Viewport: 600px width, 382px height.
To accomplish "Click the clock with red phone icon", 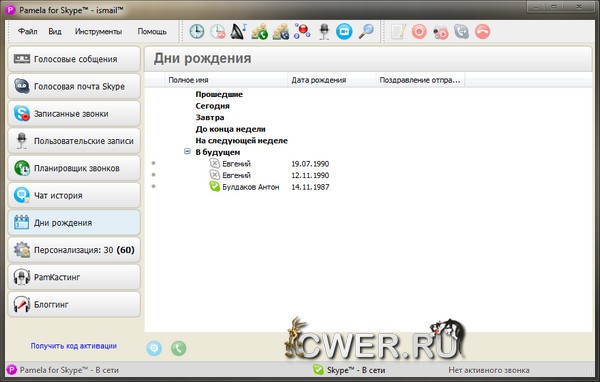I will tap(218, 31).
